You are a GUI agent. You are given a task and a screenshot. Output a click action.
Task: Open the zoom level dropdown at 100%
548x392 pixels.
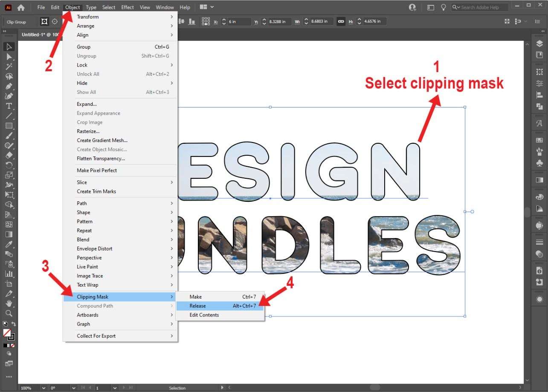(43, 388)
